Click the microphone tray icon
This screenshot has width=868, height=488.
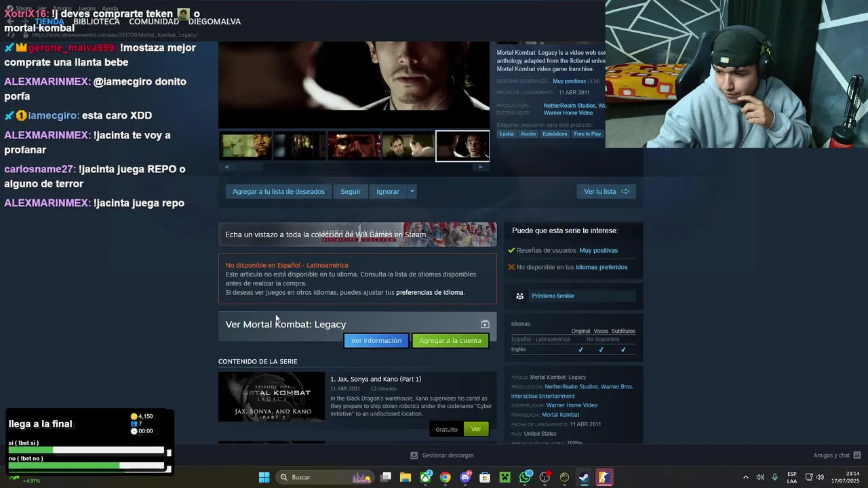pos(774,477)
